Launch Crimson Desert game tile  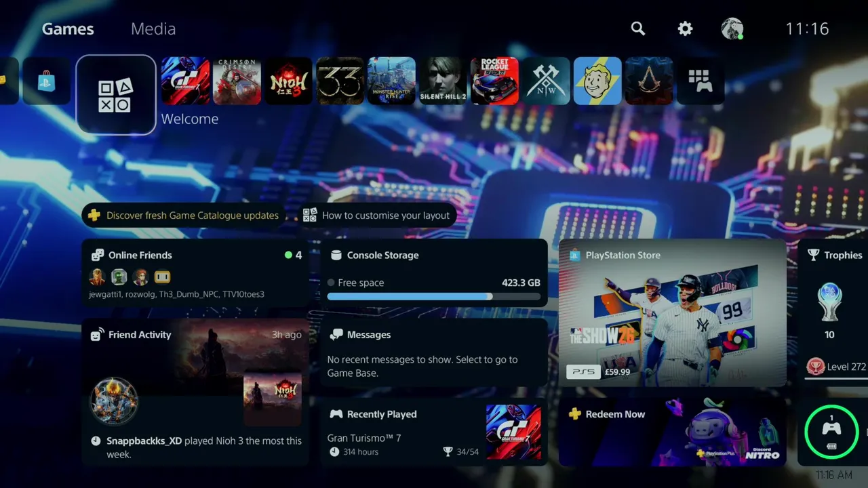(237, 81)
